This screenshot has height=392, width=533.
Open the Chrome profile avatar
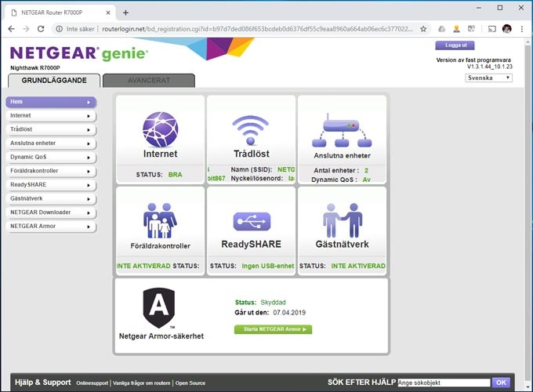[507, 29]
